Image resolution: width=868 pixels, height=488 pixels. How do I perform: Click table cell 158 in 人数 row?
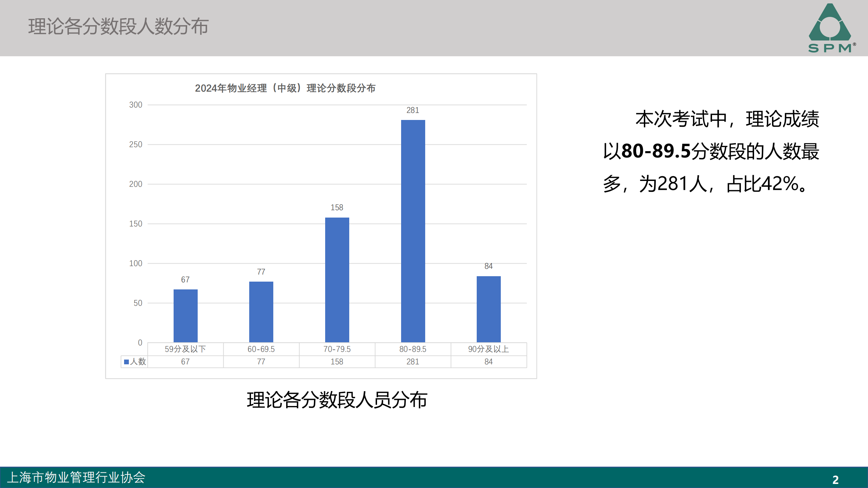coord(337,362)
